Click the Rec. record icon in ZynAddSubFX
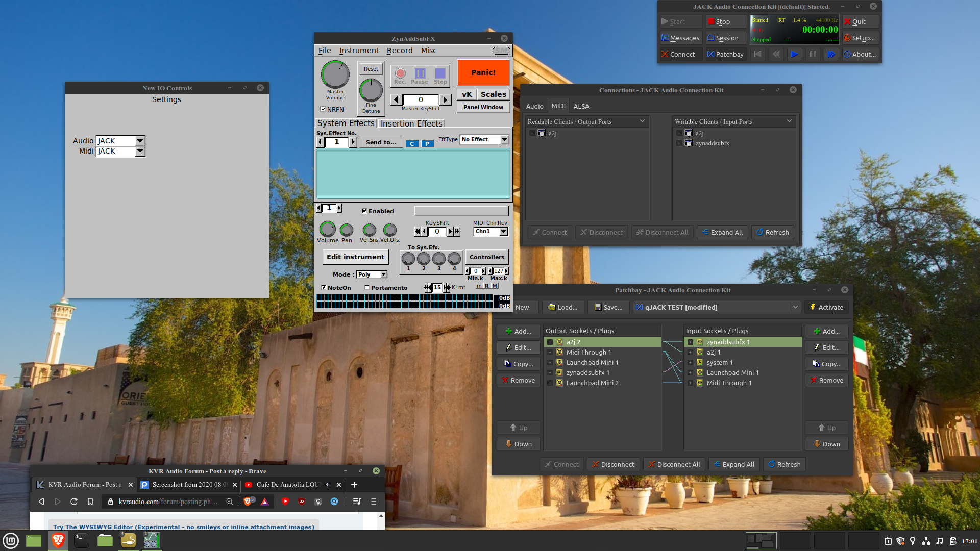 (x=400, y=73)
